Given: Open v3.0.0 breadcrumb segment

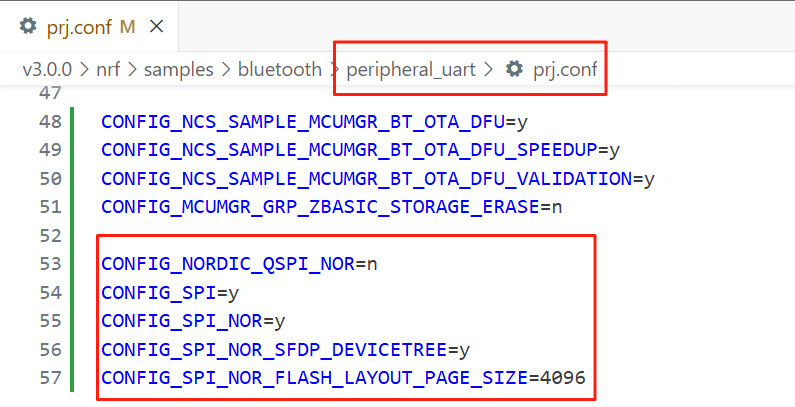Looking at the screenshot, I should (x=47, y=69).
